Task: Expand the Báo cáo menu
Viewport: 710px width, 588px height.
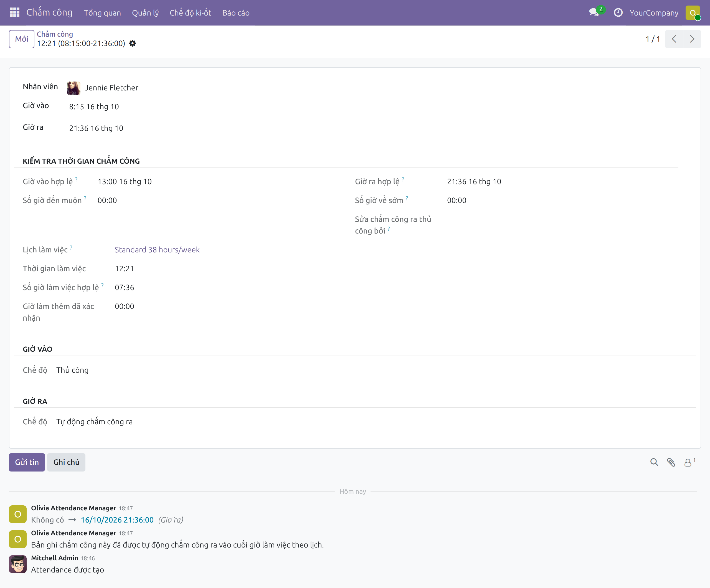Action: tap(236, 13)
